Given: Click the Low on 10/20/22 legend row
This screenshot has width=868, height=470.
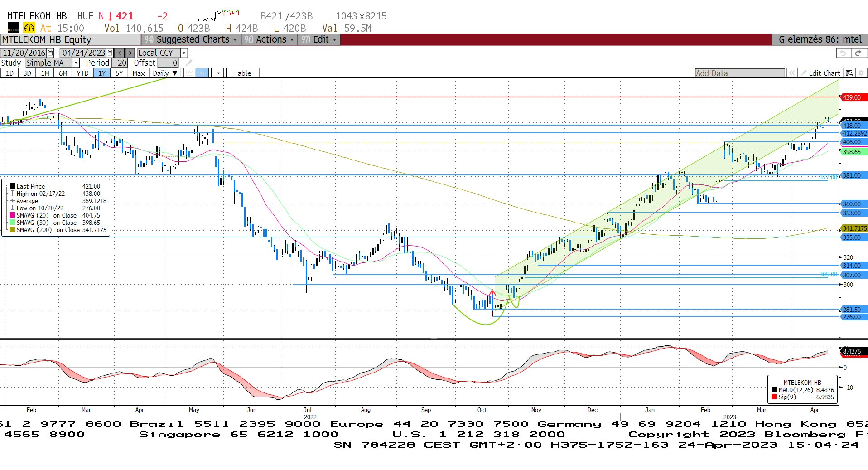Looking at the screenshot, I should pyautogui.click(x=55, y=208).
